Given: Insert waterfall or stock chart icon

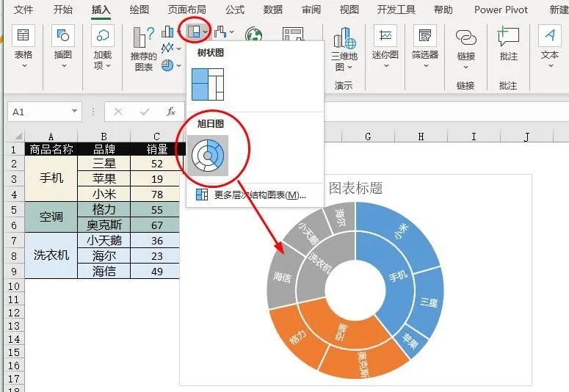Looking at the screenshot, I should coord(220,32).
